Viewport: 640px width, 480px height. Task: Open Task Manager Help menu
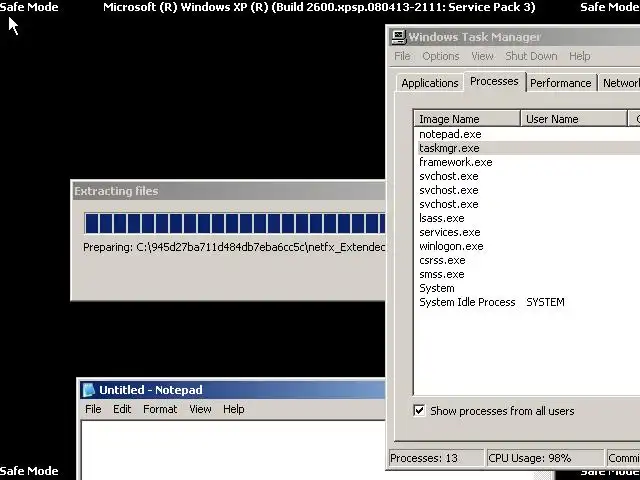pos(580,56)
